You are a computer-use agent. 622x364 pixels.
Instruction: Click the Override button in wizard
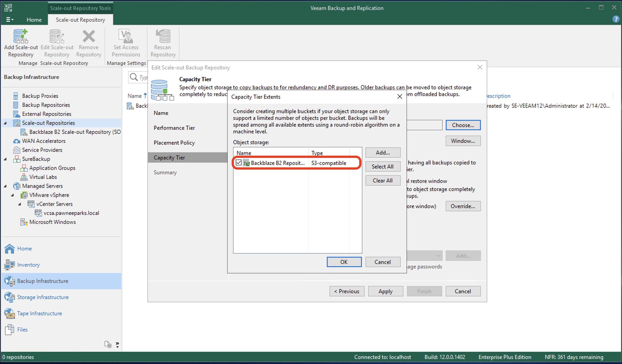click(463, 206)
